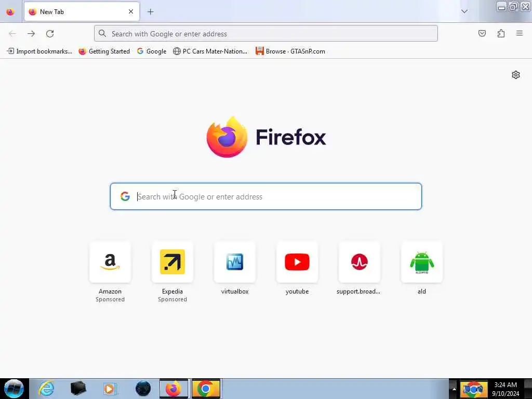Show hidden tray icons arrow
Viewport: 532px width, 399px height.
pos(454,389)
